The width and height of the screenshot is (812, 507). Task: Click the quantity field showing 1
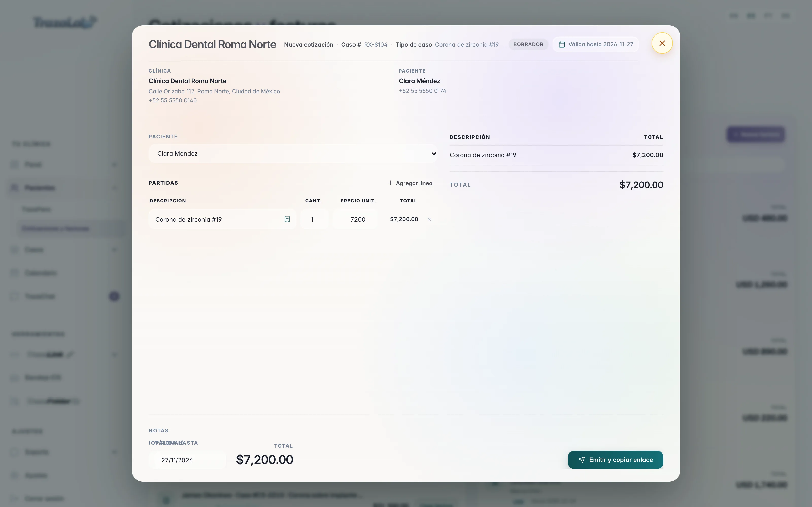pos(314,219)
